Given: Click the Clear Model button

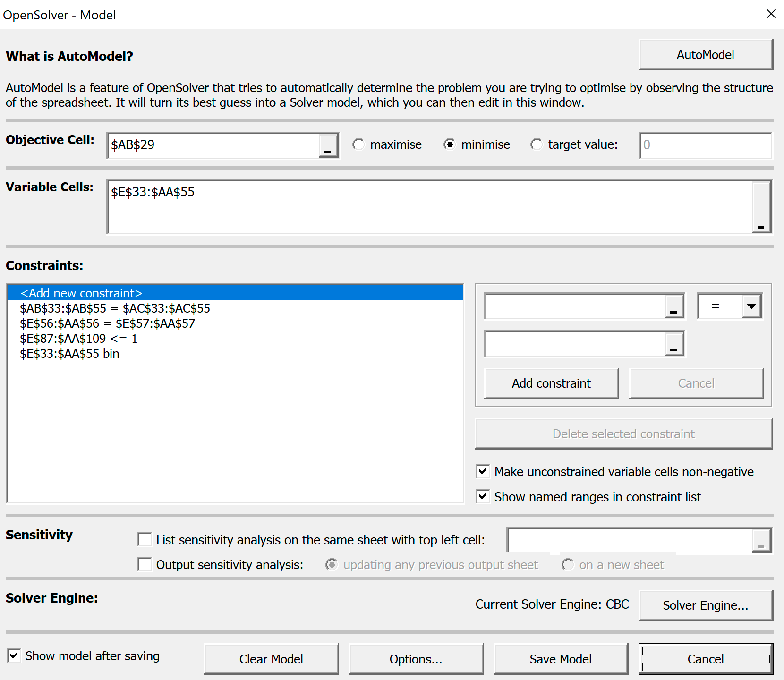Looking at the screenshot, I should (x=271, y=659).
